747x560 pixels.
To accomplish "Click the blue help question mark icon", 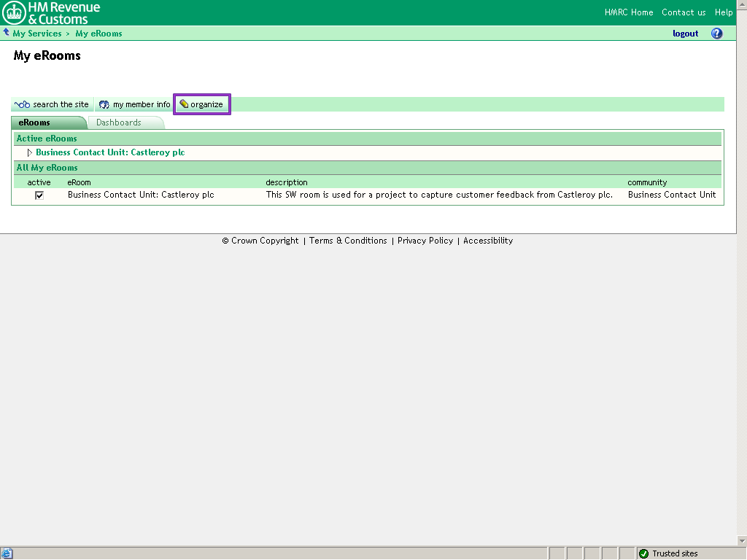I will click(716, 34).
